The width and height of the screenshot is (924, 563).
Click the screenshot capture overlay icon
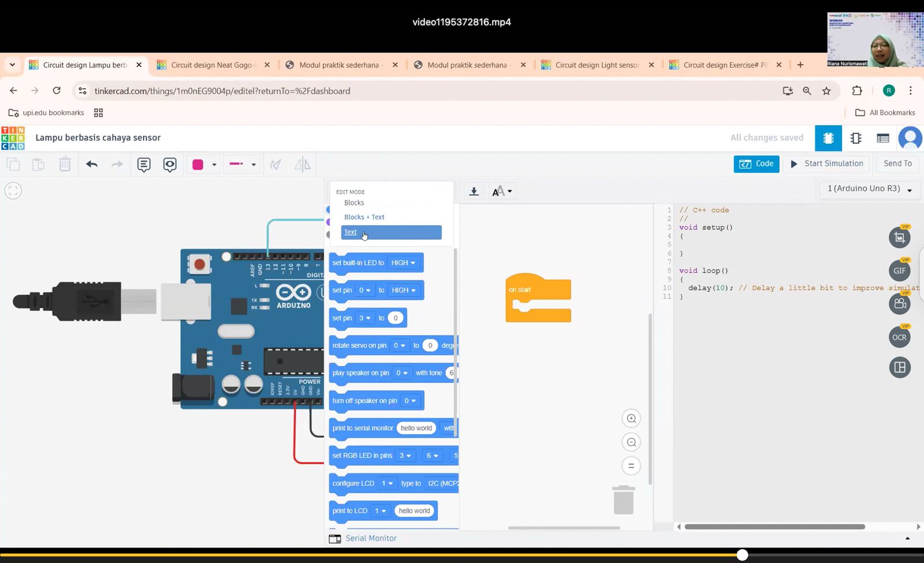900,237
